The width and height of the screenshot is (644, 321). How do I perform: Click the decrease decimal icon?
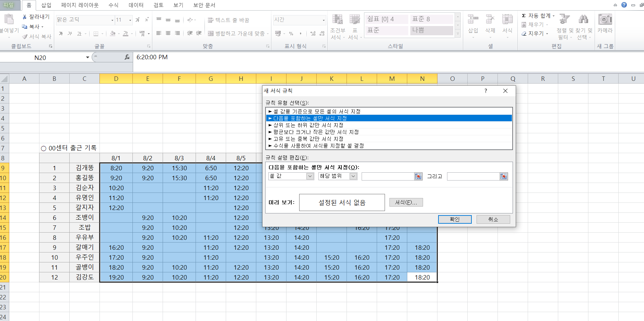[322, 34]
